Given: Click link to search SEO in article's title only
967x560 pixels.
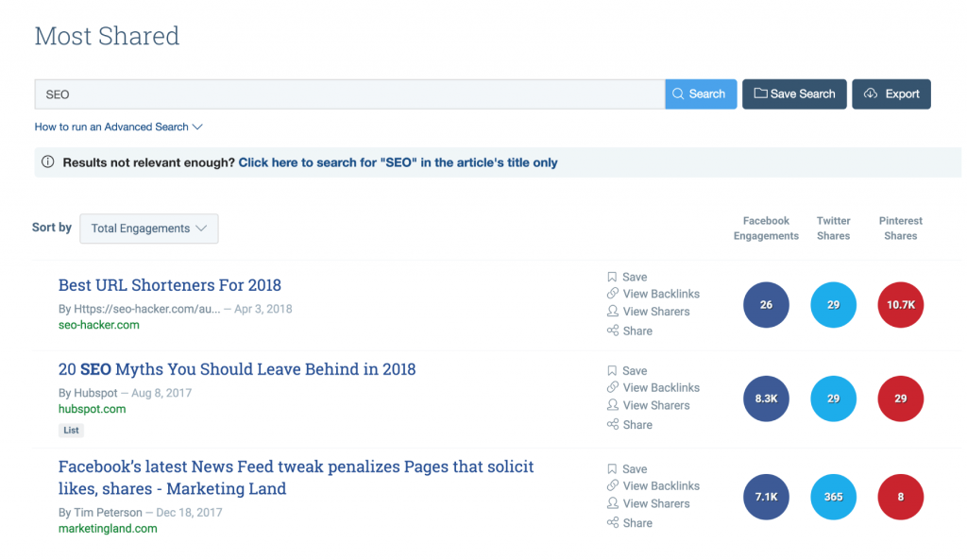Looking at the screenshot, I should click(398, 162).
